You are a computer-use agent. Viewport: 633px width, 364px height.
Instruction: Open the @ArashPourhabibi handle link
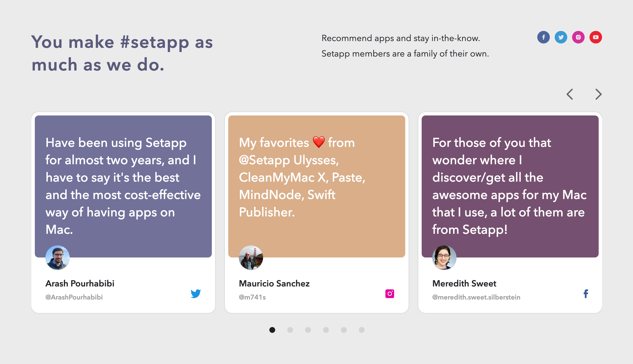[x=74, y=297]
